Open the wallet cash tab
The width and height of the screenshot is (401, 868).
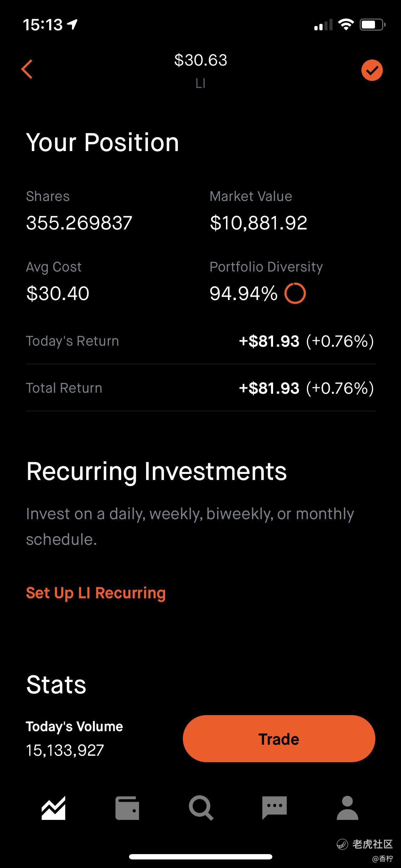click(x=127, y=808)
